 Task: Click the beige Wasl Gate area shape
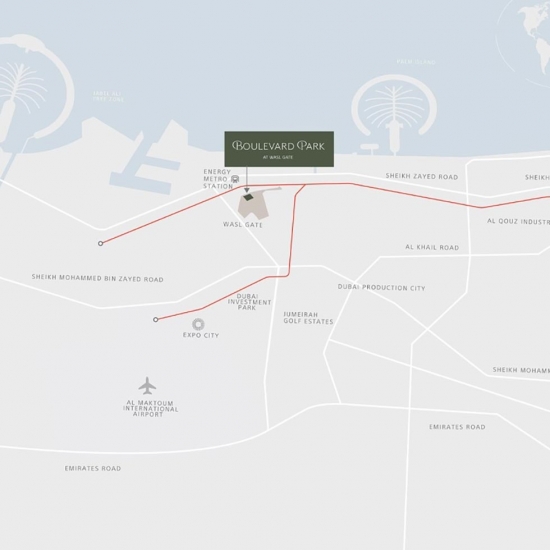[x=253, y=207]
